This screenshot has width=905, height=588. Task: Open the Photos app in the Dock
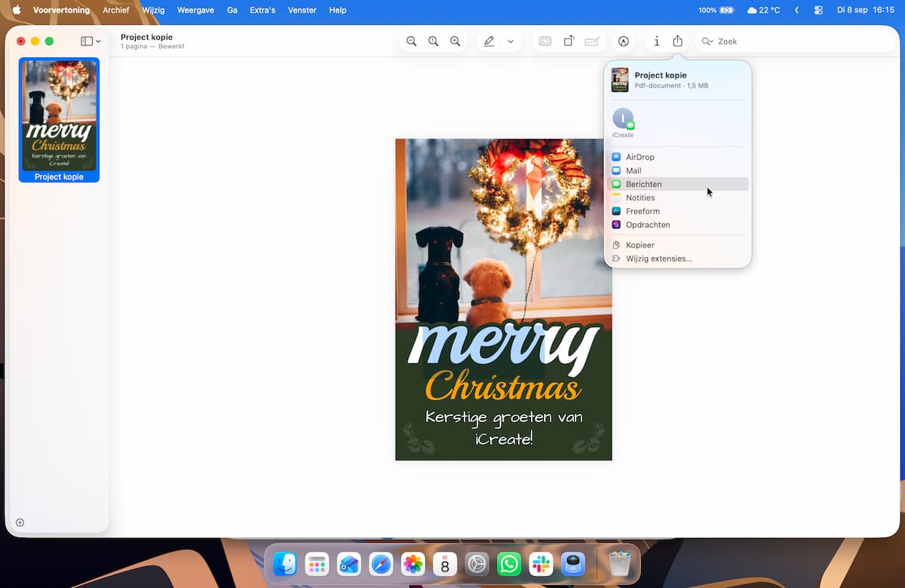[413, 564]
